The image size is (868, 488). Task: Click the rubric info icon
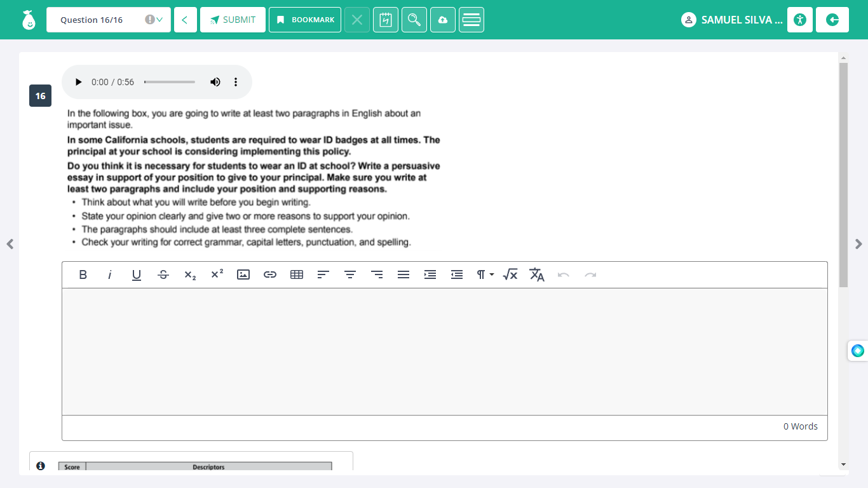[41, 466]
